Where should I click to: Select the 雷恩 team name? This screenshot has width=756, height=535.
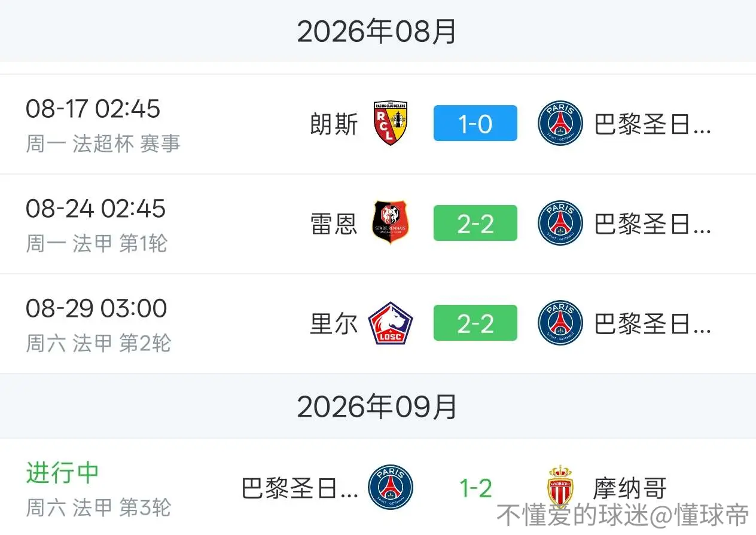pyautogui.click(x=334, y=224)
